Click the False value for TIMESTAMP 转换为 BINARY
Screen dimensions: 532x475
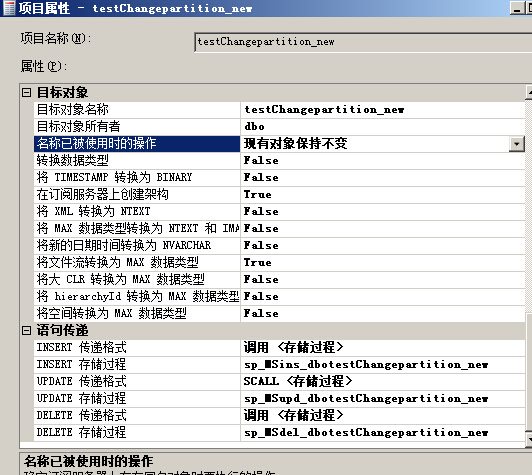(x=261, y=177)
